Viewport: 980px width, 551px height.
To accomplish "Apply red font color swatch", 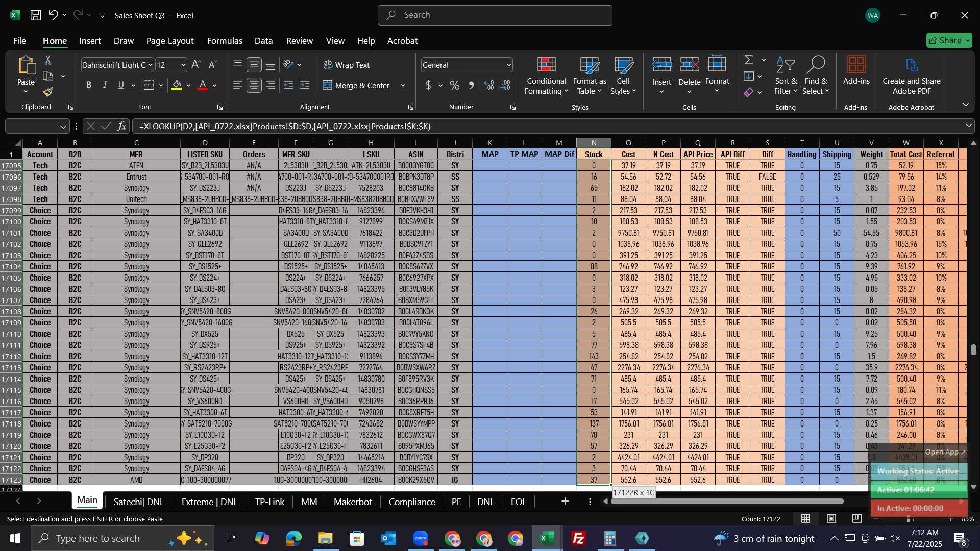I will tap(203, 85).
